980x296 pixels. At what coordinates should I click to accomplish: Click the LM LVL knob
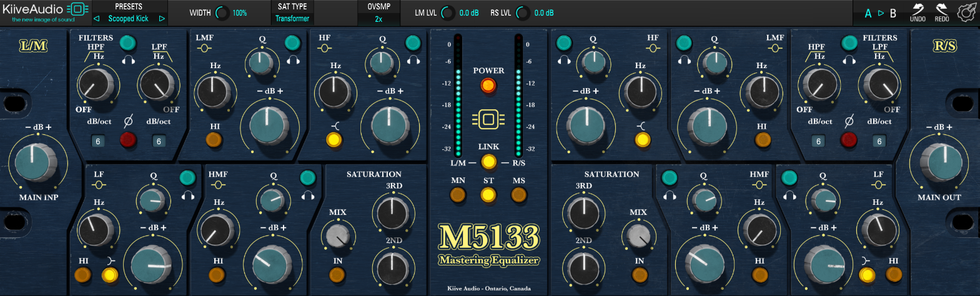tap(448, 12)
